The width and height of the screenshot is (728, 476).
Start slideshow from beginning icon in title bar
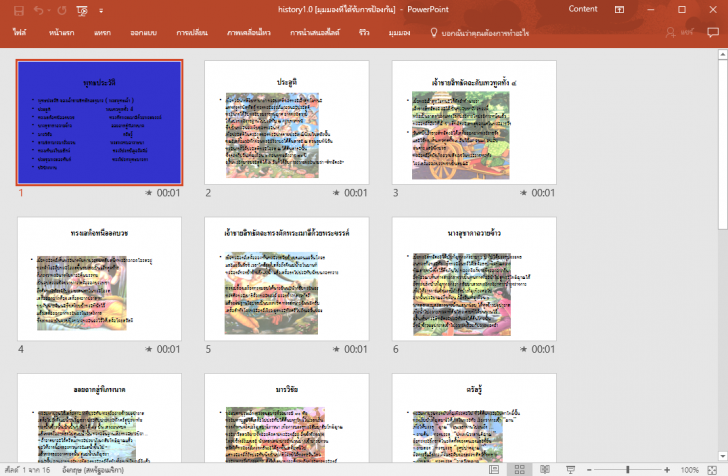point(82,11)
